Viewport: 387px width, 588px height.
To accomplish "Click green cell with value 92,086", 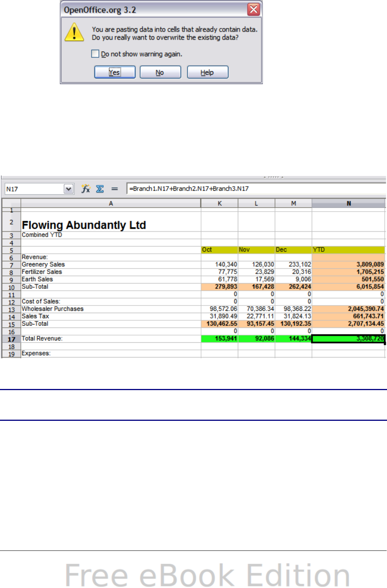I will pyautogui.click(x=256, y=339).
